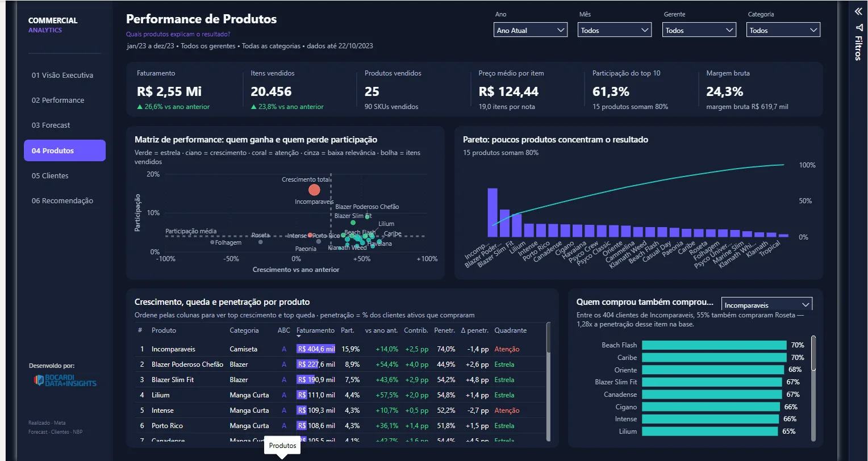
Task: Open the Incomparaveis product selector dropdown
Action: [x=767, y=305]
